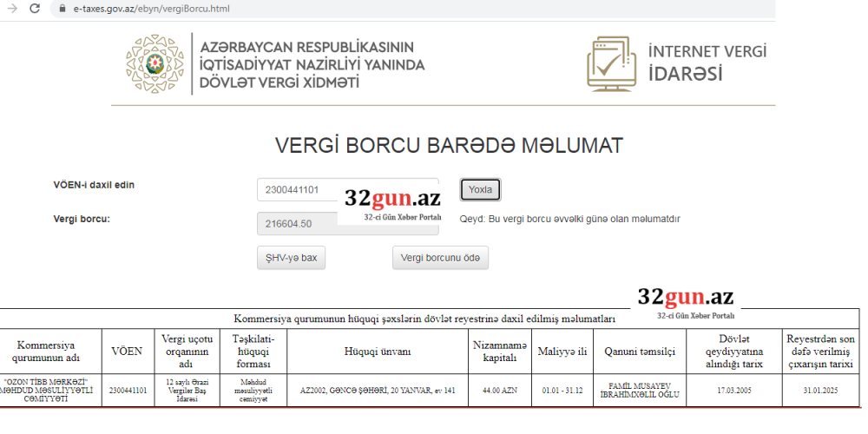Click the browser back arrow
The height and width of the screenshot is (434, 868).
pyautogui.click(x=10, y=9)
